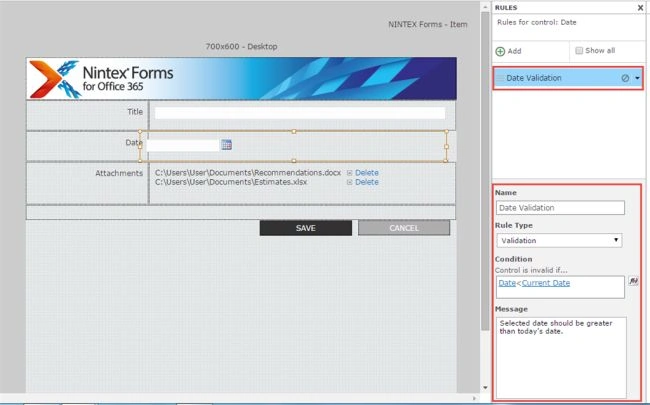Click the vertical canvas scrollbar thumb
This screenshot has height=405, width=650.
(x=485, y=172)
